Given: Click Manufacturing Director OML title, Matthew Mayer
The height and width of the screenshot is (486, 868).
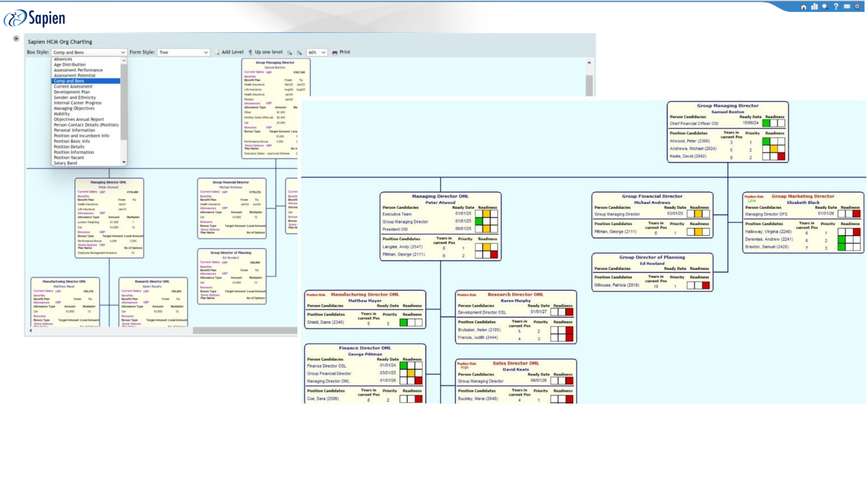Looking at the screenshot, I should click(x=365, y=295).
